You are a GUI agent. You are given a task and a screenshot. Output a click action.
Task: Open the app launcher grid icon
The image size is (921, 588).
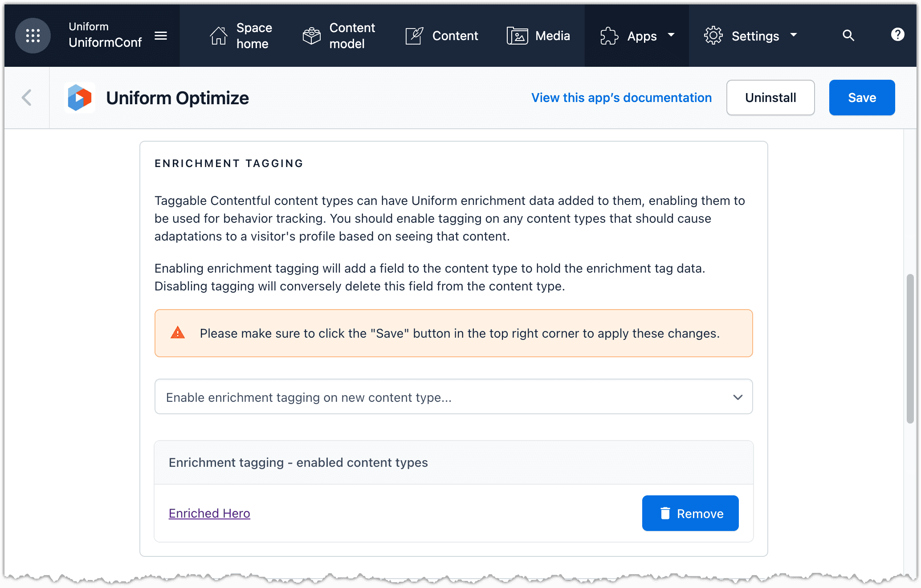click(33, 36)
